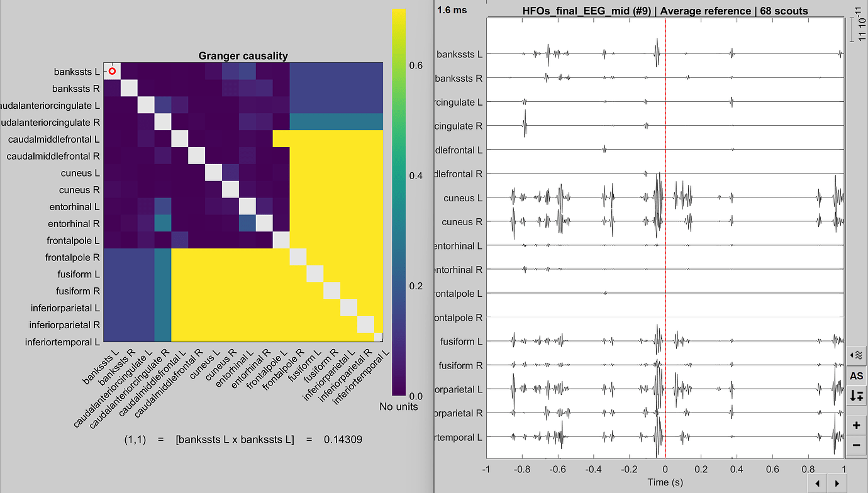Click the AS automatic scaling button
This screenshot has height=493, width=868.
pyautogui.click(x=856, y=375)
